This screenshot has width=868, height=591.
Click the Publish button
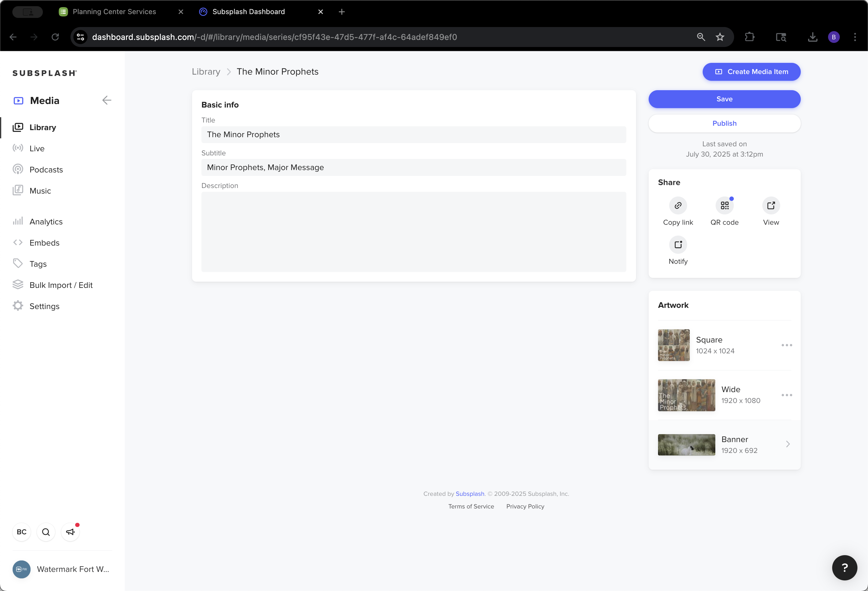(x=724, y=123)
